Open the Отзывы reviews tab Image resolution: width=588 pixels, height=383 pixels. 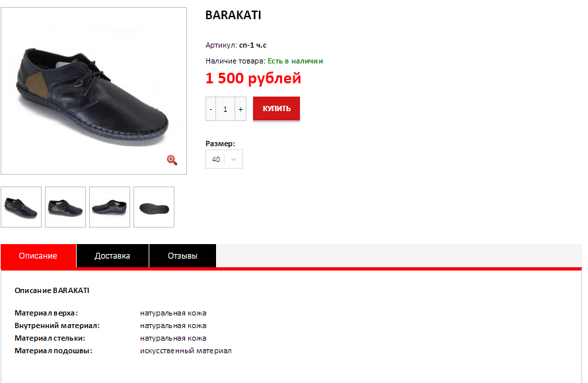182,256
